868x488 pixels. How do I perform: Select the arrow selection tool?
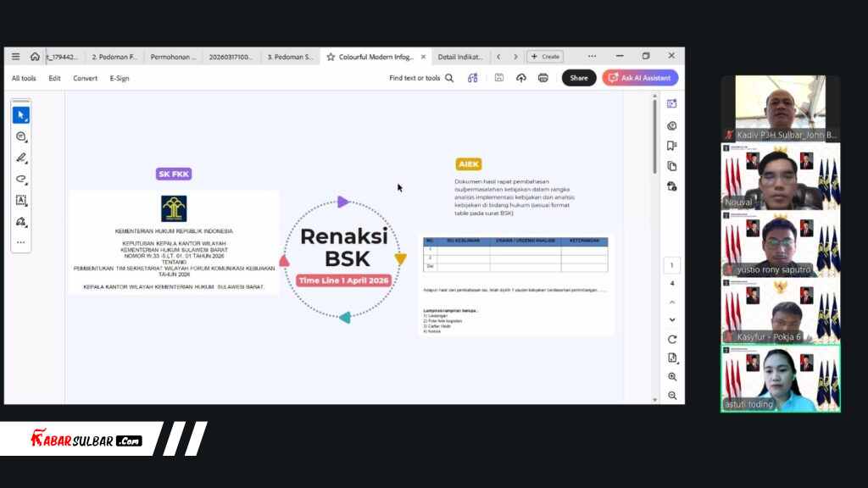point(20,115)
